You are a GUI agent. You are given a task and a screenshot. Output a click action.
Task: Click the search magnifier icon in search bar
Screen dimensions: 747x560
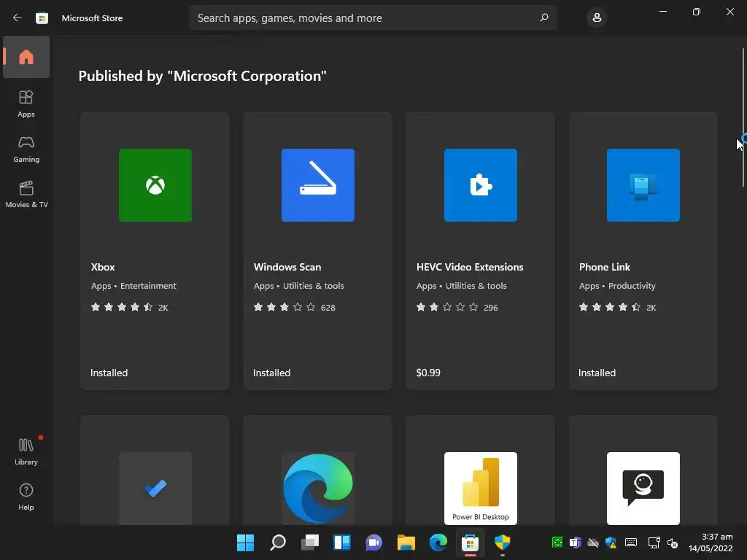544,17
